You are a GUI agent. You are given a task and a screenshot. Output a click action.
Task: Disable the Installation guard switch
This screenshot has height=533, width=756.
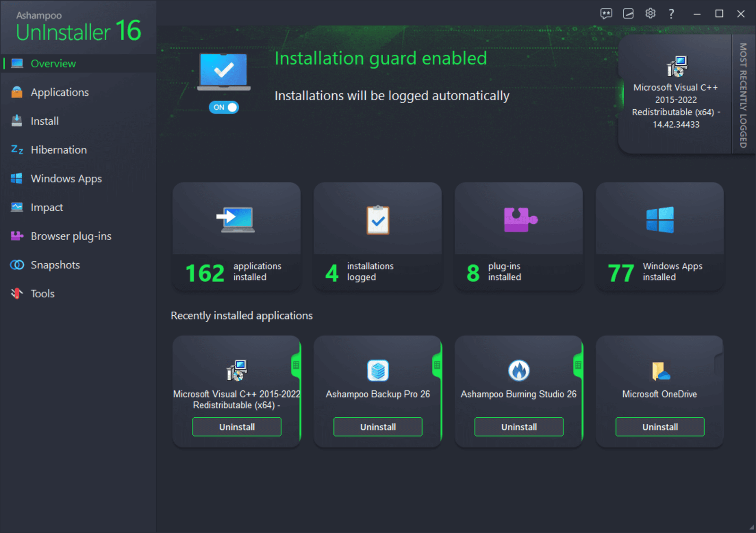tap(223, 107)
